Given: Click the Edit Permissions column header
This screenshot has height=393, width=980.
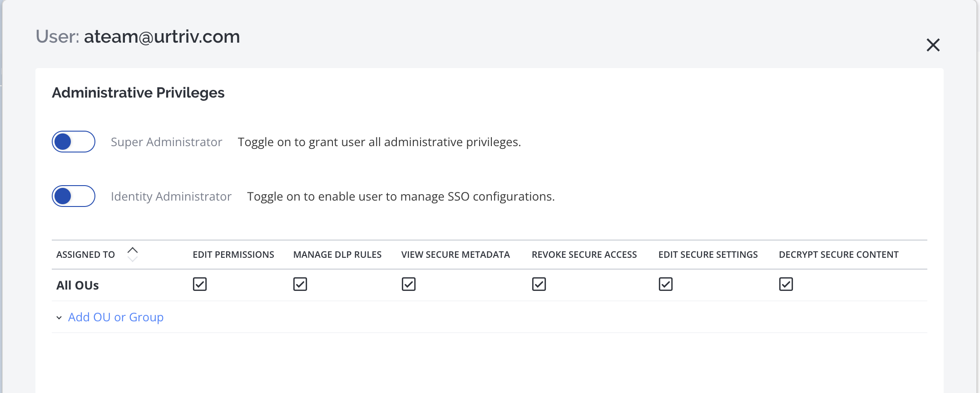Looking at the screenshot, I should (x=233, y=255).
